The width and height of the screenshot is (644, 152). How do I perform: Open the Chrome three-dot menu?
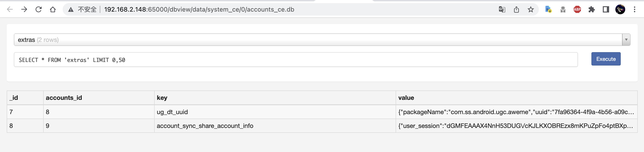click(635, 9)
